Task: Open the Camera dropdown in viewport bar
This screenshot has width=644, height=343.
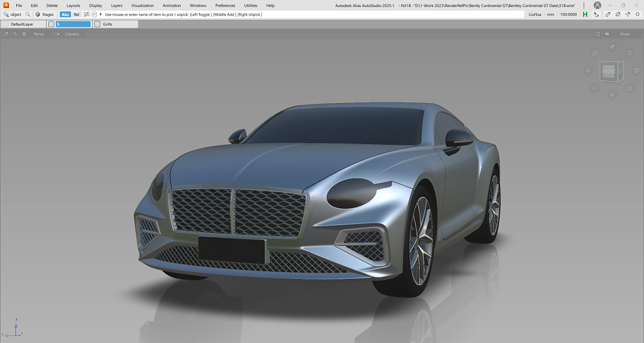Action: pyautogui.click(x=72, y=34)
